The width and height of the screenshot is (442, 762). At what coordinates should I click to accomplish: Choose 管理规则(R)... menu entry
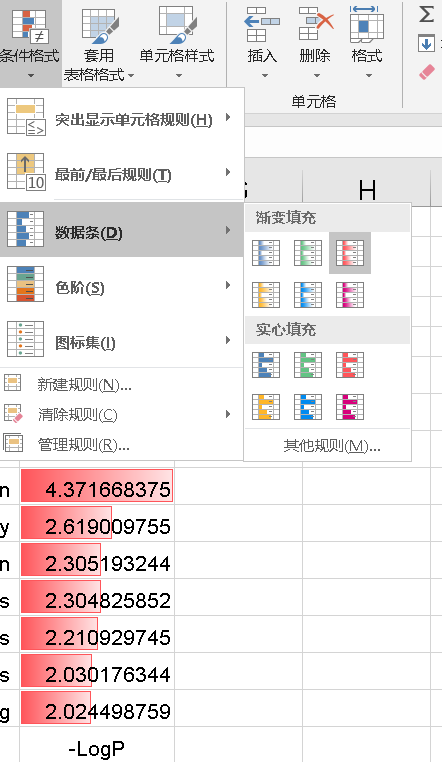121,444
